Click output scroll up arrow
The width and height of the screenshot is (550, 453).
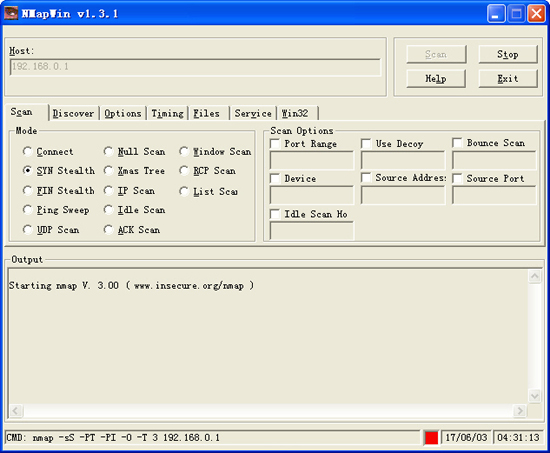(535, 277)
